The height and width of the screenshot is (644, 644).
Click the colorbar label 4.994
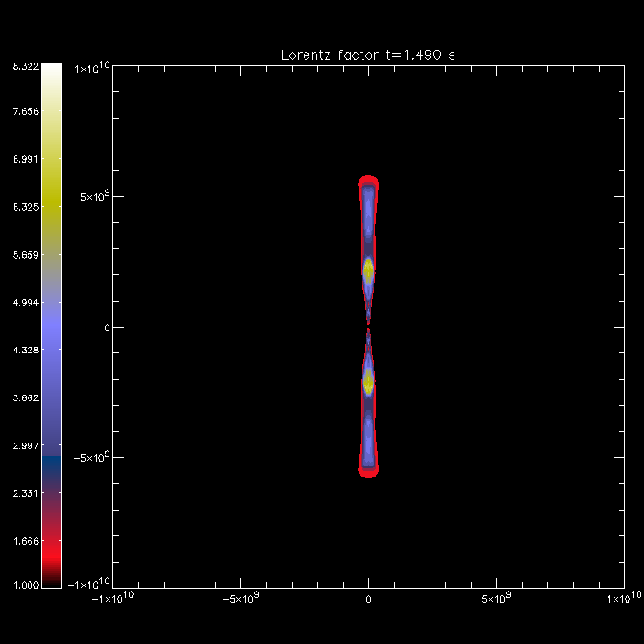(26, 303)
